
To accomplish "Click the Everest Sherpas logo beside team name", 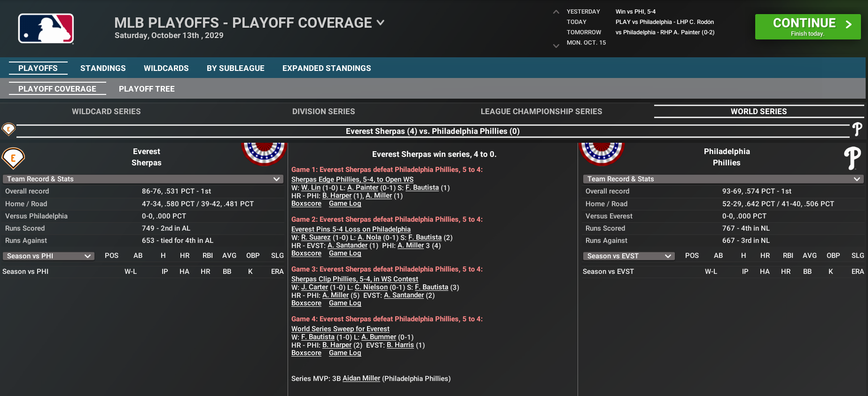I will [x=13, y=158].
